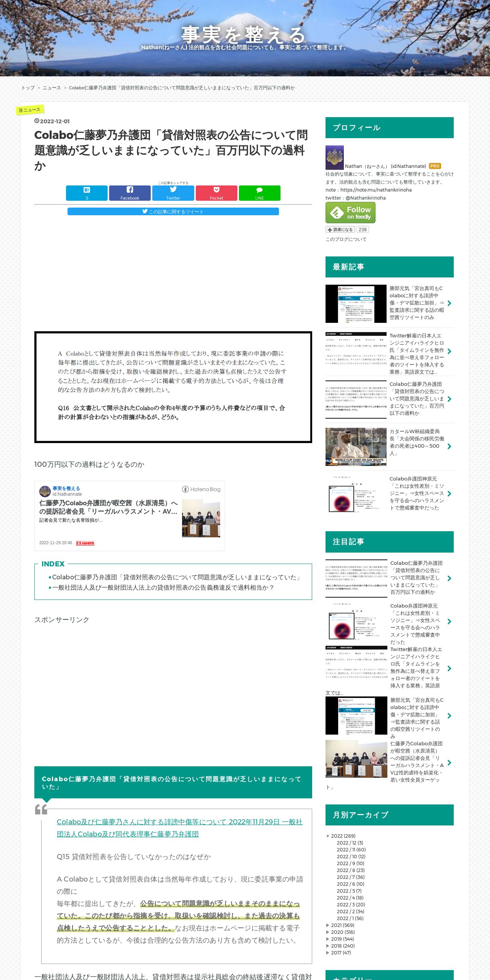Share article on Hatena Bookmark
This screenshot has width=490, height=980.
(x=87, y=193)
